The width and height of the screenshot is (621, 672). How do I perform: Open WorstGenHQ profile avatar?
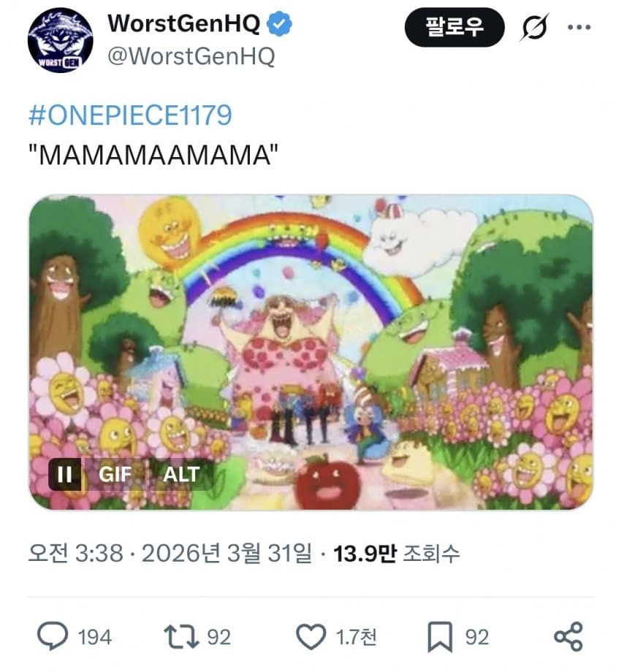click(x=60, y=40)
